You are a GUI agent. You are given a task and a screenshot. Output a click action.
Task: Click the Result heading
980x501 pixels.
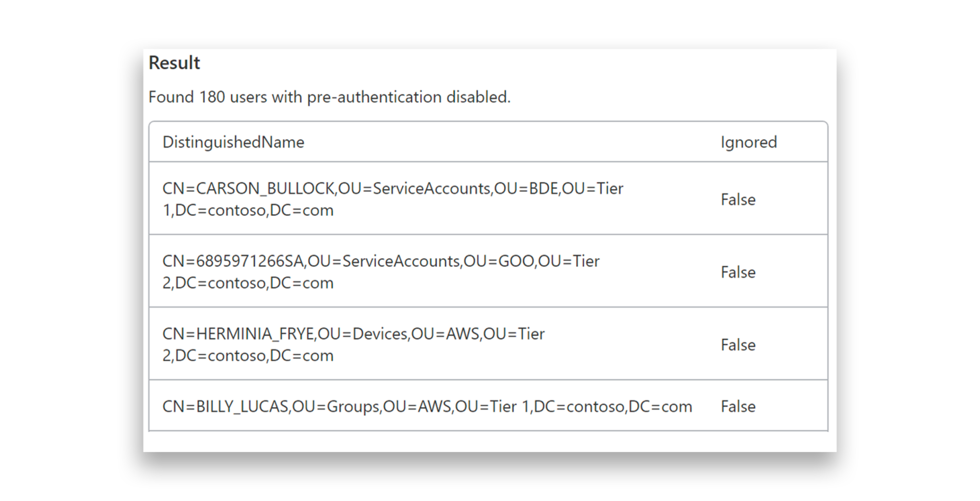[x=174, y=63]
